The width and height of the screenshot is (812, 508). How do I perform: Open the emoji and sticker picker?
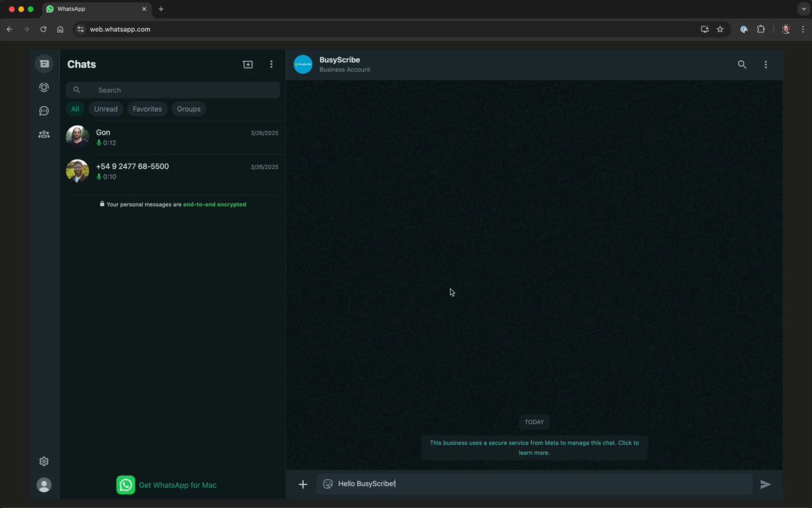tap(328, 484)
